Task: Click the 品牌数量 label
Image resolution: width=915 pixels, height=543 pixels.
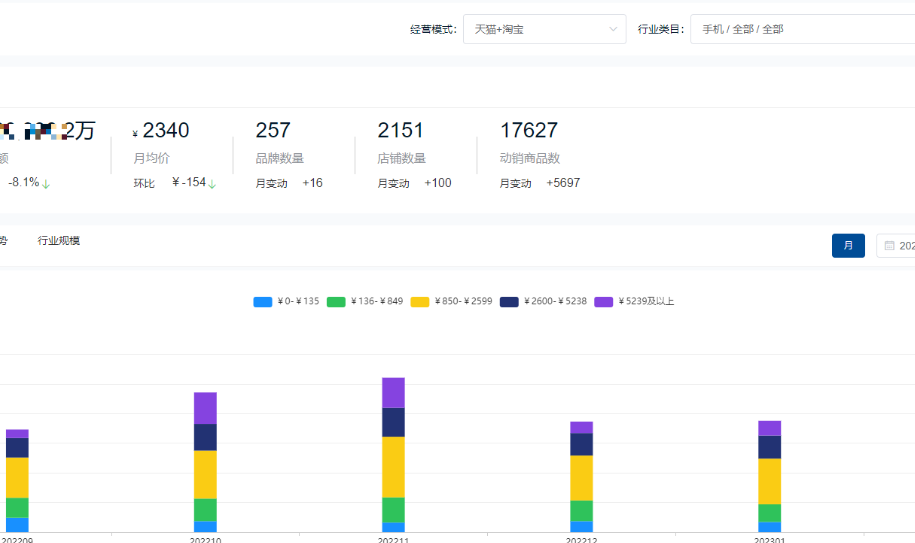Action: click(x=280, y=158)
